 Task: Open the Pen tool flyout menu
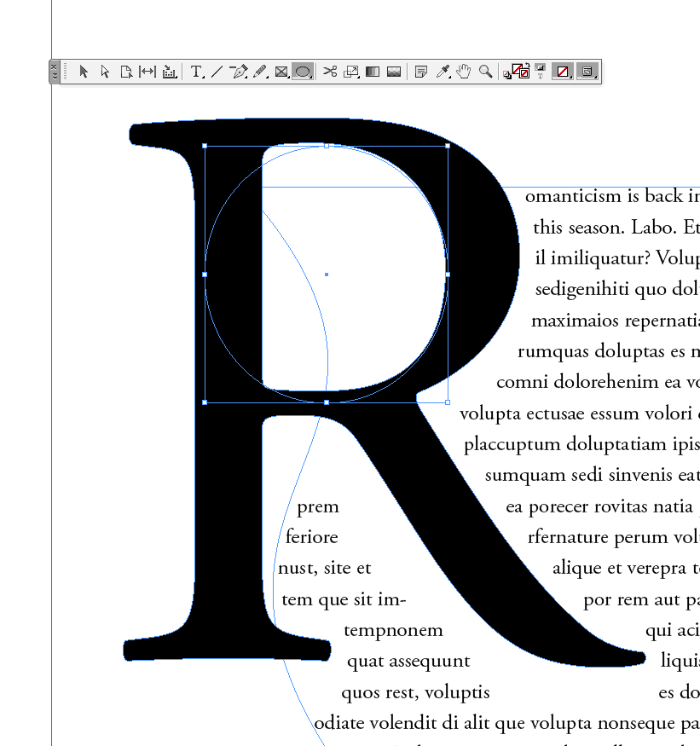tap(246, 78)
